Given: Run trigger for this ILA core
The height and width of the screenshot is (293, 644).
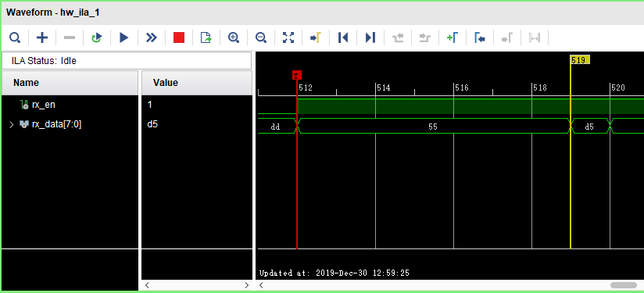Looking at the screenshot, I should click(x=123, y=38).
